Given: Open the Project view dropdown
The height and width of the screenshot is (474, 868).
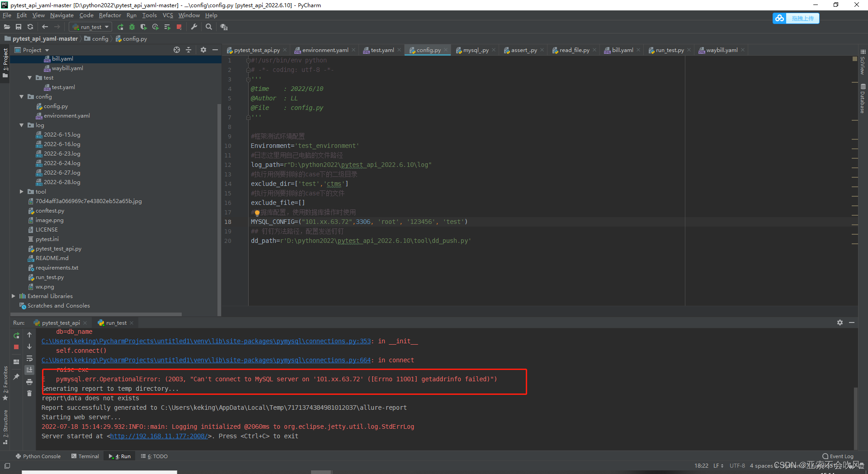Looking at the screenshot, I should [32, 50].
